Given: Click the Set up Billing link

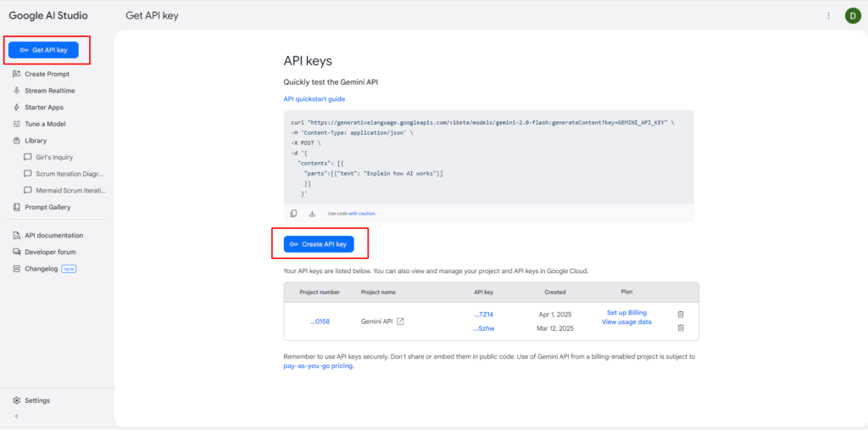Looking at the screenshot, I should point(626,313).
